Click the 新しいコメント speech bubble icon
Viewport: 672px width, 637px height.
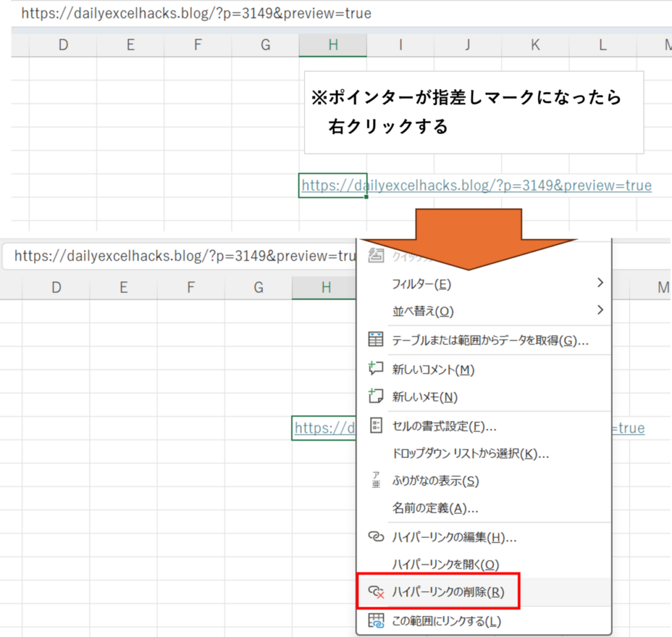coord(376,369)
